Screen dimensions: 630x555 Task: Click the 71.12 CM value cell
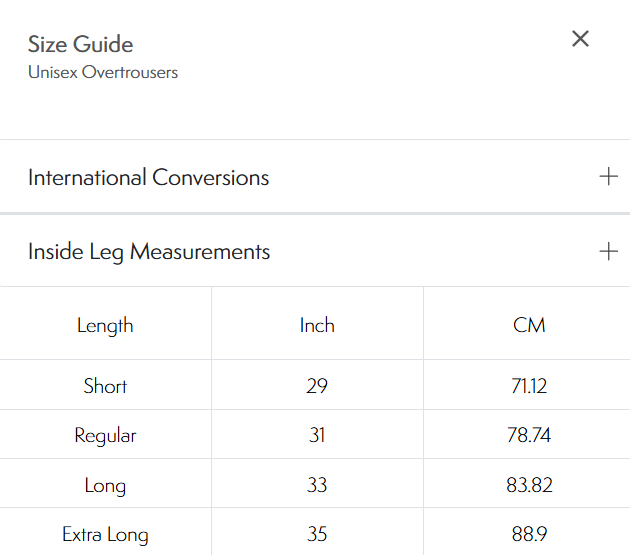(528, 386)
